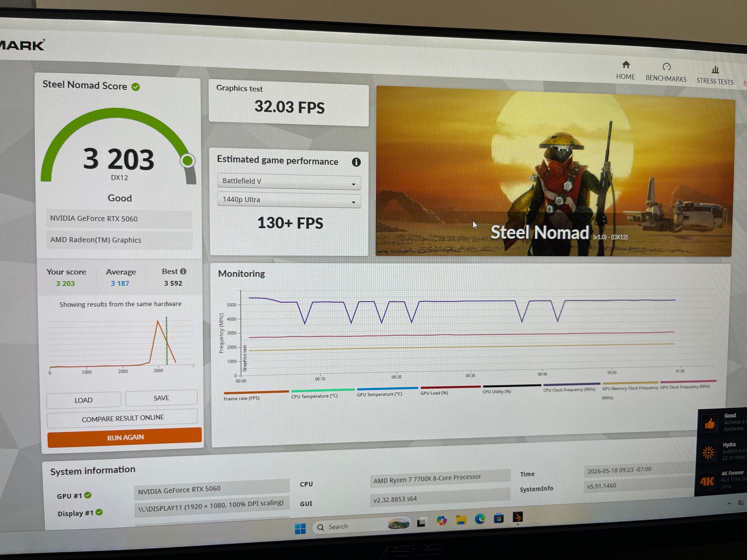Open the BENCHMARKS tab

click(x=666, y=72)
